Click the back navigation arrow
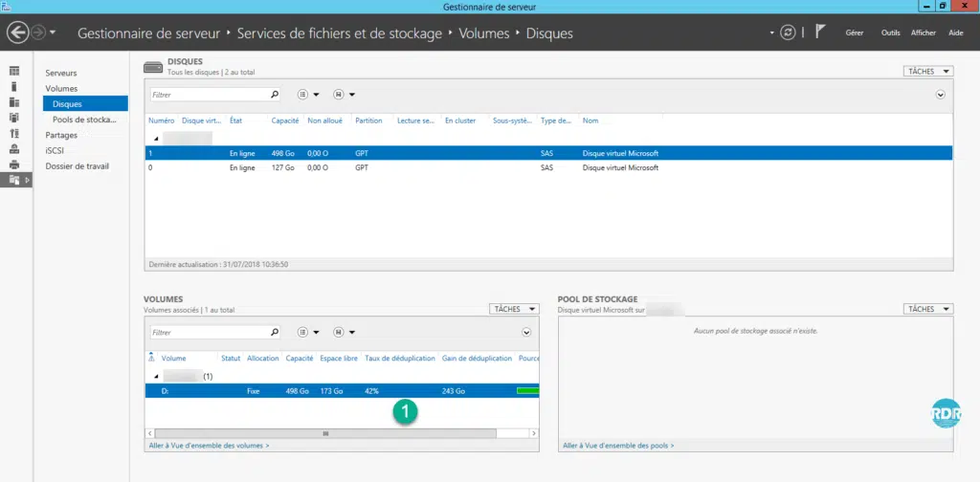 pyautogui.click(x=18, y=33)
